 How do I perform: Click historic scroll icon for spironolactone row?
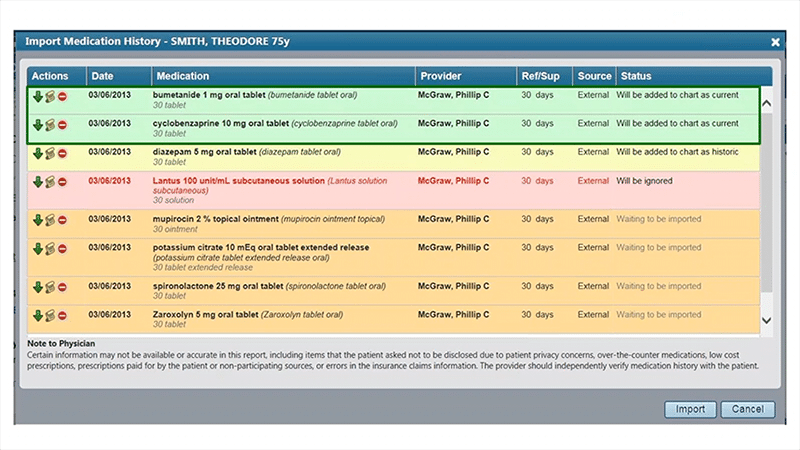pyautogui.click(x=50, y=288)
